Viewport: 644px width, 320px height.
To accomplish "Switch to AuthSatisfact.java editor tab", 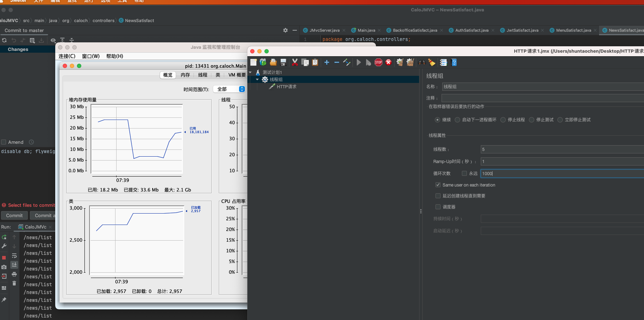I will (x=472, y=30).
